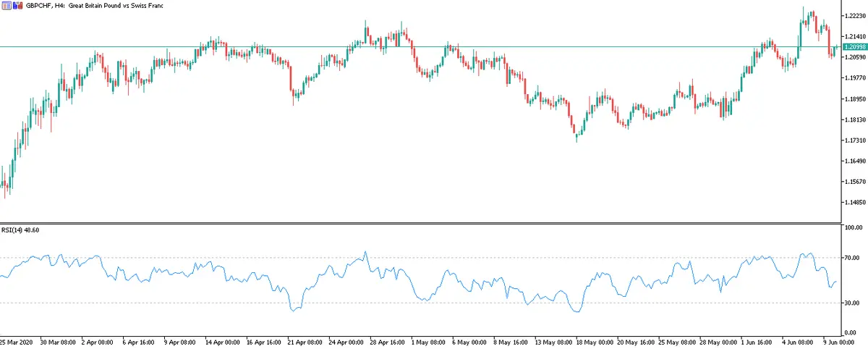This screenshot has width=868, height=349.
Task: Click the 14 Apr 00:00 time axis label
Action: point(222,342)
